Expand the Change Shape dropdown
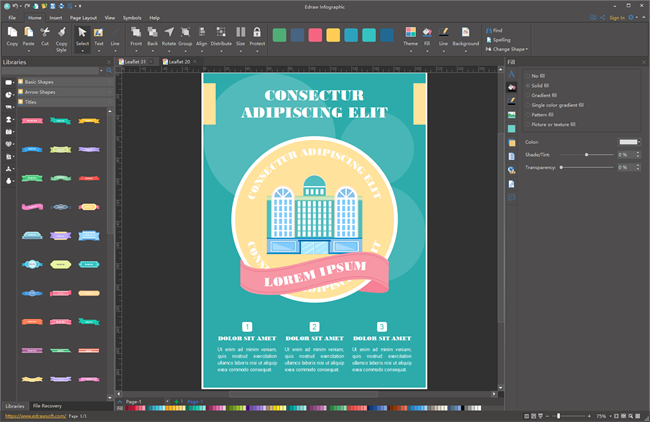The height and width of the screenshot is (422, 650). 510,49
